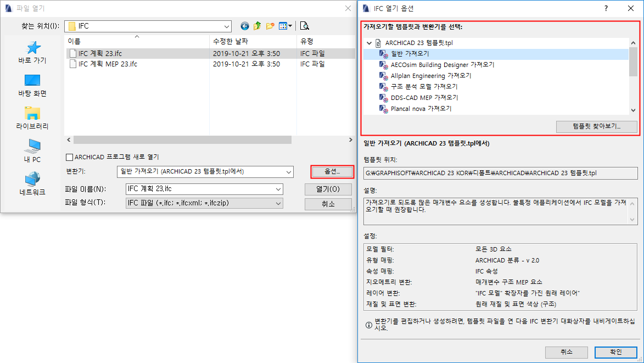The height and width of the screenshot is (363, 644).
Task: Close the IFC 열기 옵션 dialog
Action: pyautogui.click(x=631, y=8)
